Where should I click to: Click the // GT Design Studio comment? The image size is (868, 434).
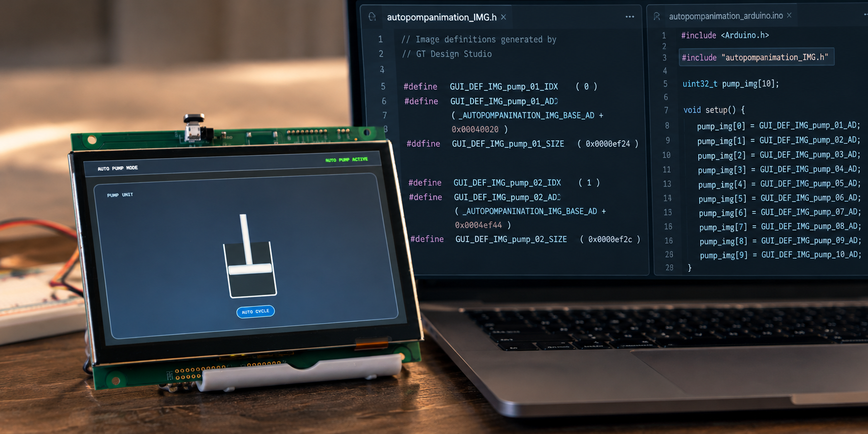(446, 54)
